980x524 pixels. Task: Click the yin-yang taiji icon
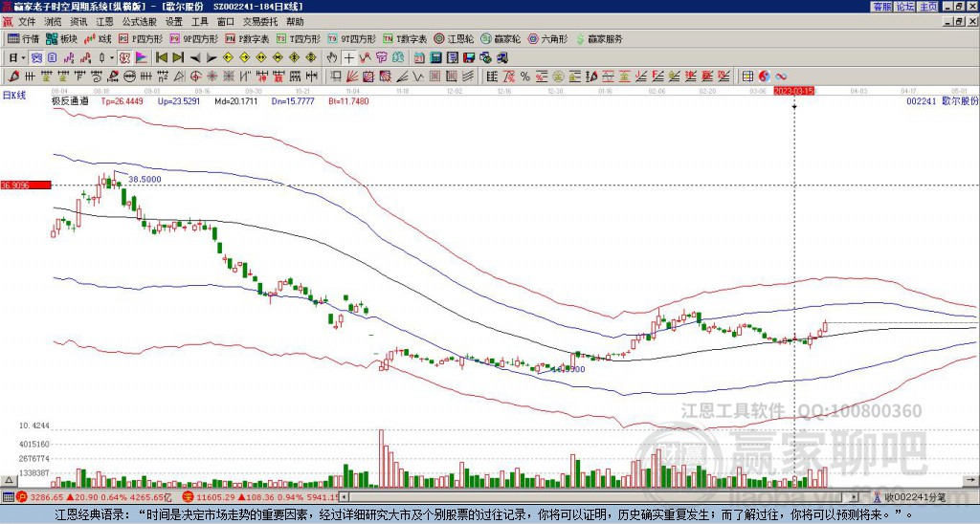click(x=764, y=76)
